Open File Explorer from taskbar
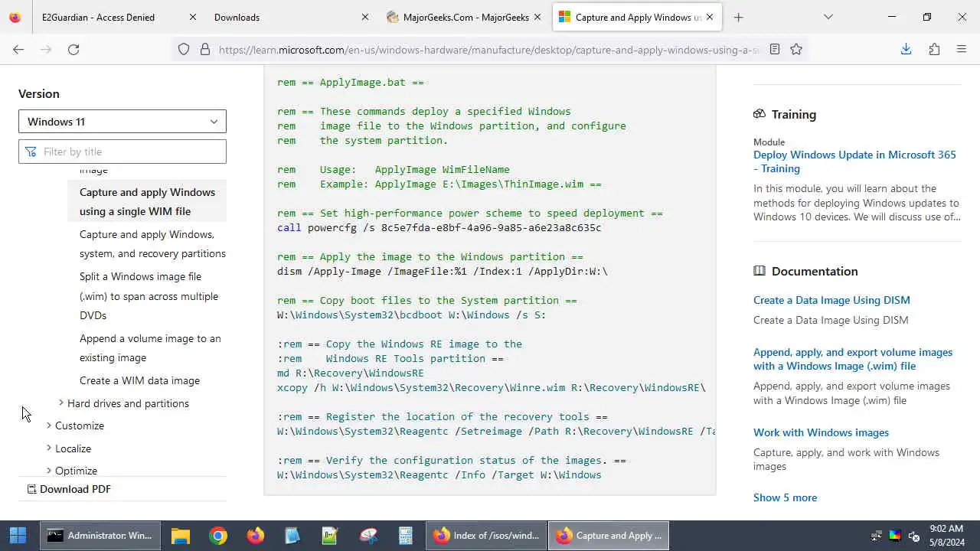Image resolution: width=980 pixels, height=551 pixels. pos(180,536)
